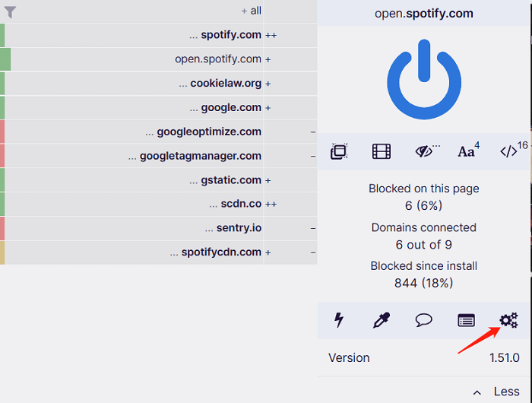Screen dimensions: 532x403
Task: Click the rule cell for googletagmanager.com
Action: 290,156
